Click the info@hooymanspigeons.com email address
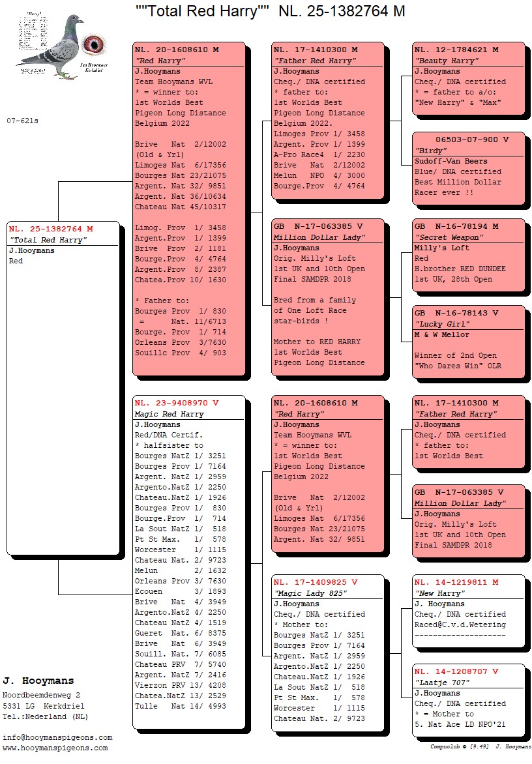 [x=57, y=737]
